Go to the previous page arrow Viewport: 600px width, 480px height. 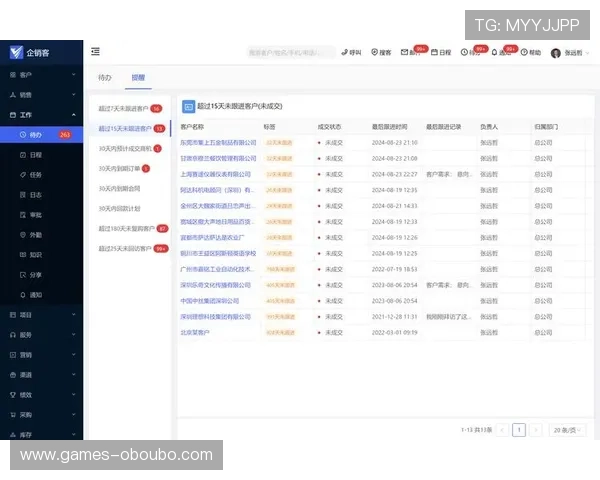[x=502, y=430]
